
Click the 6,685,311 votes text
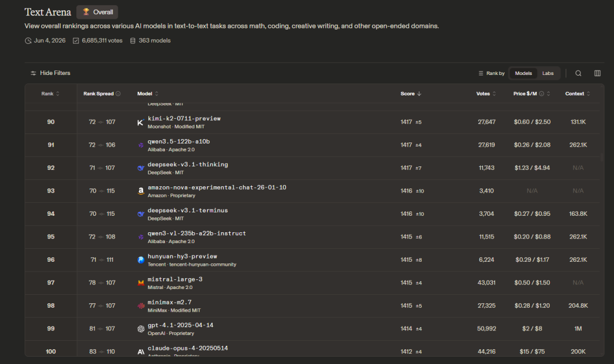pos(102,41)
